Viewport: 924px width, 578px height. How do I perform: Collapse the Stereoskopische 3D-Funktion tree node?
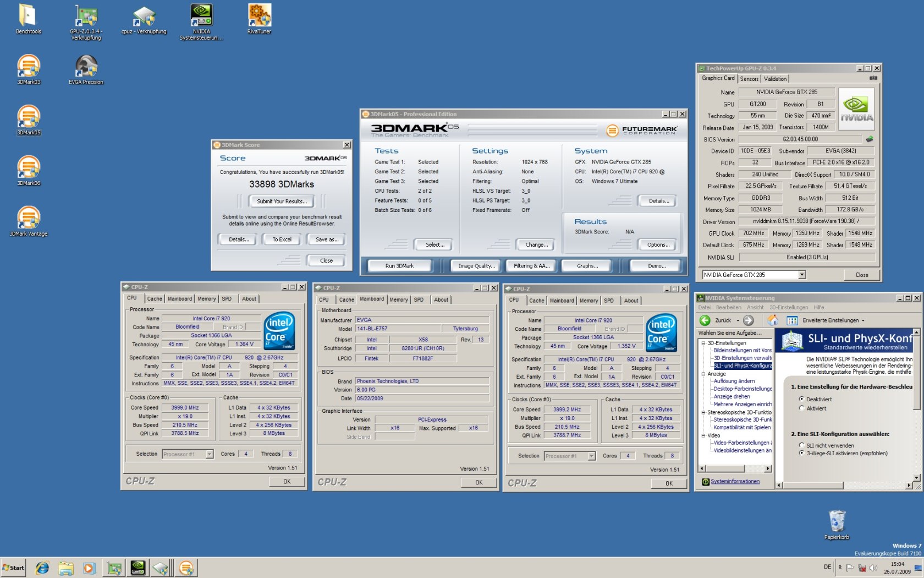[x=703, y=412]
